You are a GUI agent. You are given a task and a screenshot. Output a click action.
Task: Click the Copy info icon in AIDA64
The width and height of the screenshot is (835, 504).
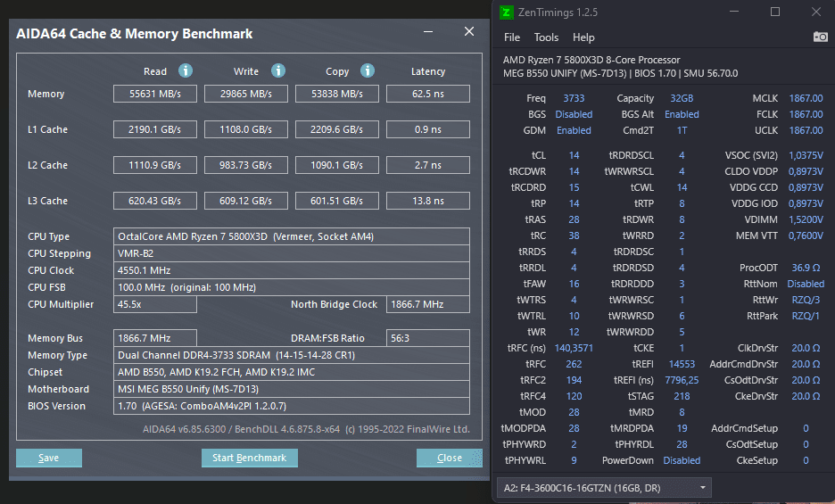368,70
